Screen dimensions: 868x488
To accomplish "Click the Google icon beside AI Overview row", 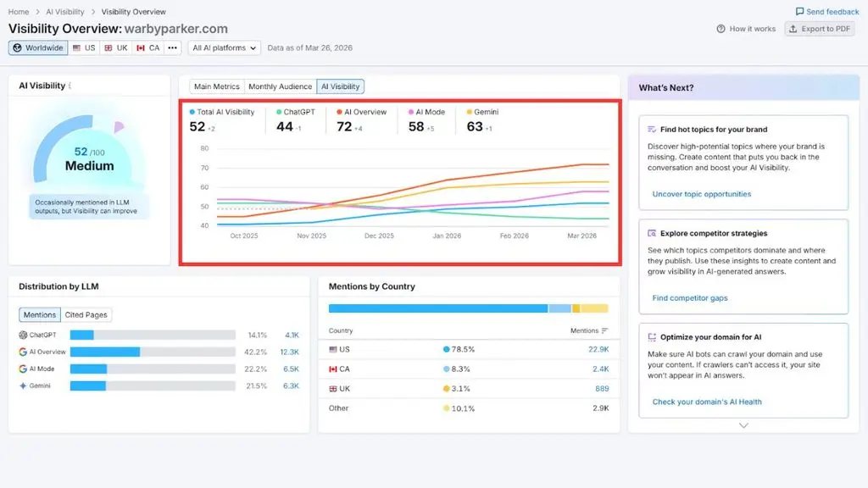I will pos(23,352).
